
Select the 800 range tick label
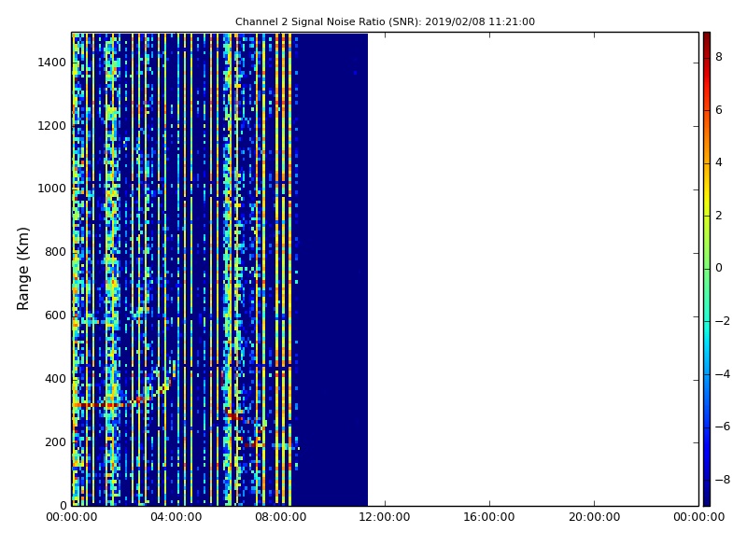(55, 252)
